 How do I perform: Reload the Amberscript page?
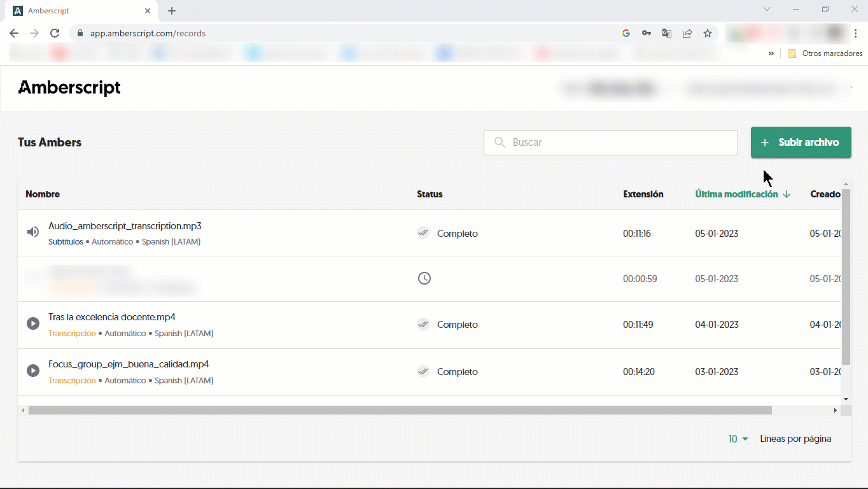coord(55,33)
